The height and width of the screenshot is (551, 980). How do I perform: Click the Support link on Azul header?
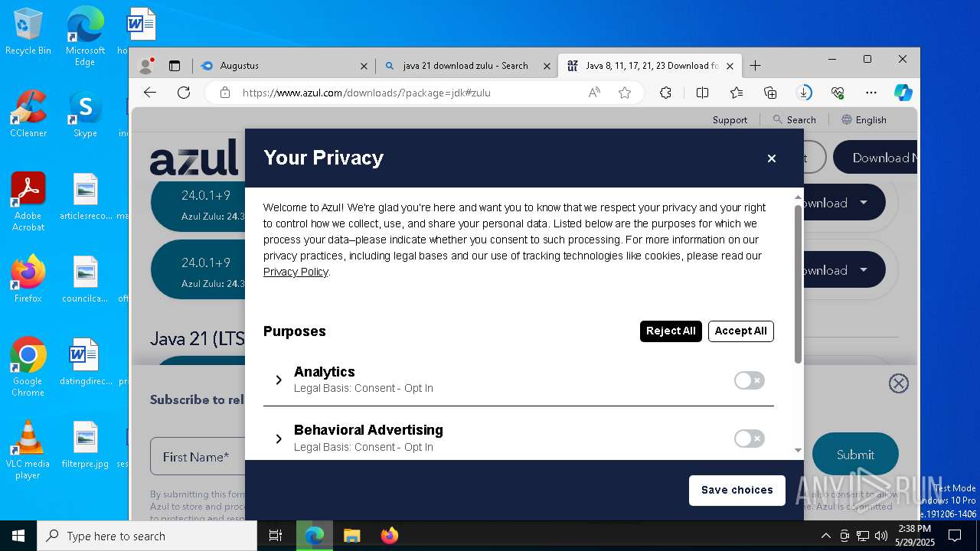point(730,119)
